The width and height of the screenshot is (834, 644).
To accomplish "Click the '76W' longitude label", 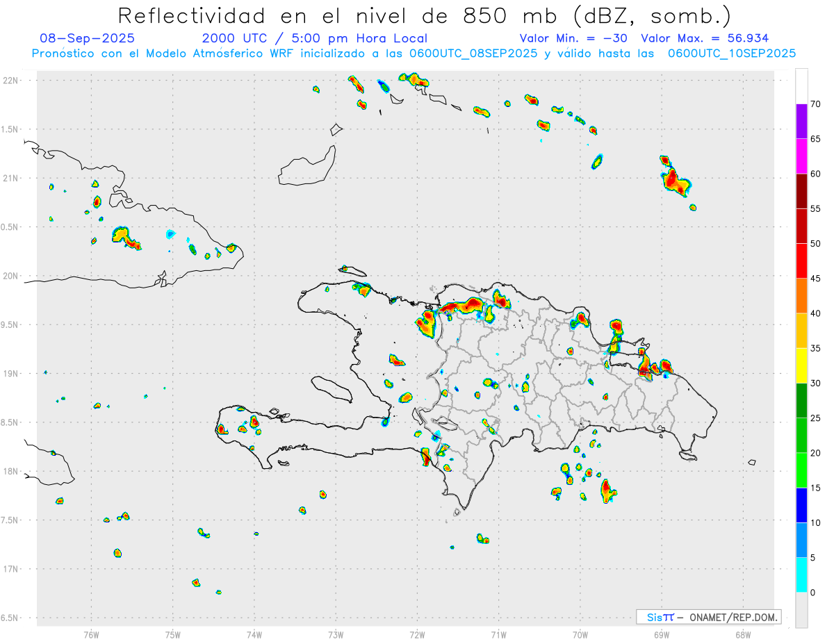I will click(x=91, y=634).
